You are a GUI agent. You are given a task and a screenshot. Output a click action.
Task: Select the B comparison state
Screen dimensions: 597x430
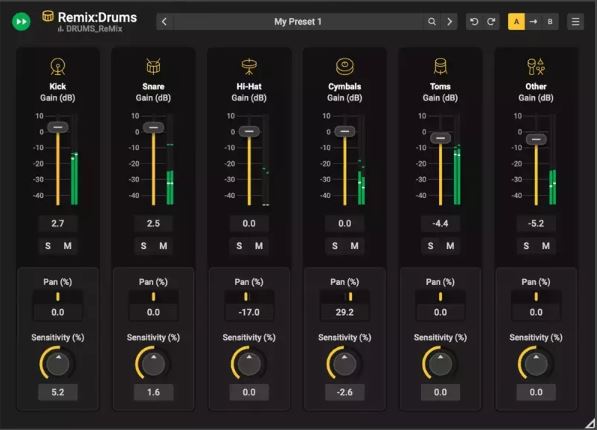[550, 22]
